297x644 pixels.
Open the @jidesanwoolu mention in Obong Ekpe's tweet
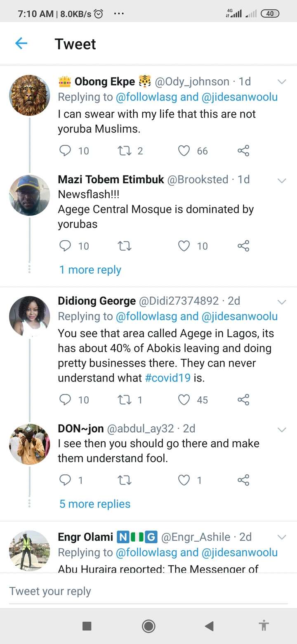[240, 97]
